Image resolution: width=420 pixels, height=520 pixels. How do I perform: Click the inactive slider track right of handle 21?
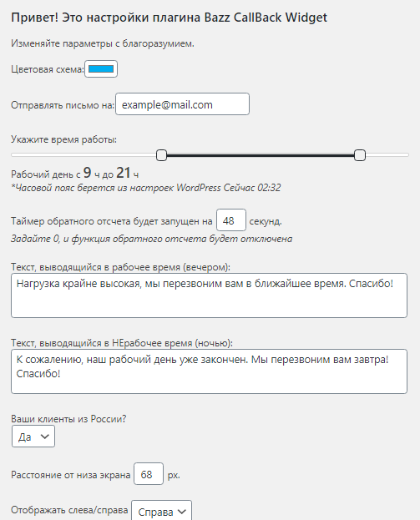coord(387,155)
